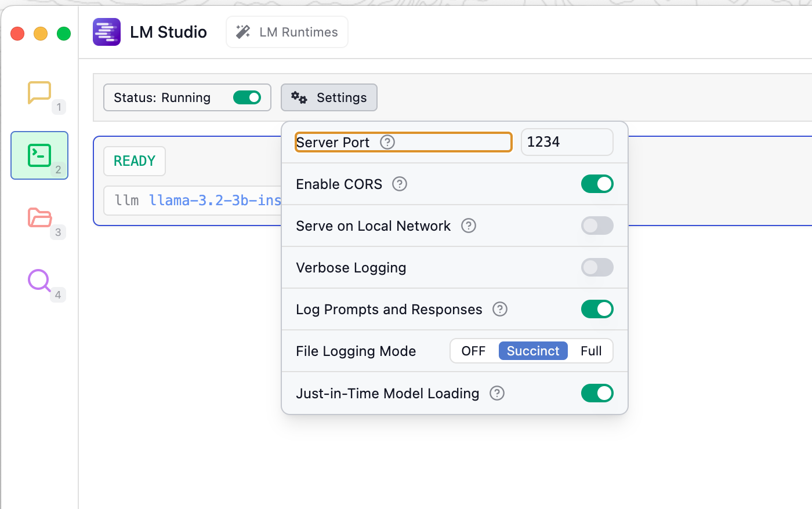Turn off Just-in-Time Model Loading
Screen dimensions: 812x509
[x=597, y=393]
